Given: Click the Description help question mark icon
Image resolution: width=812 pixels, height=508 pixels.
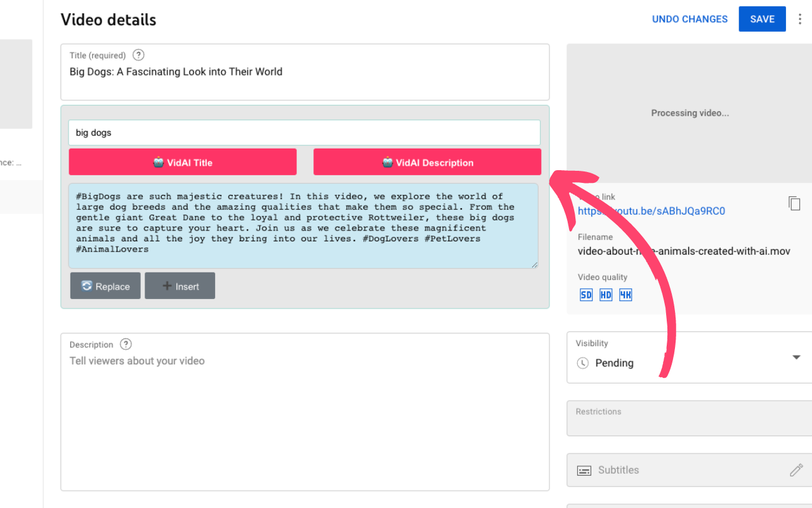Looking at the screenshot, I should coord(126,344).
